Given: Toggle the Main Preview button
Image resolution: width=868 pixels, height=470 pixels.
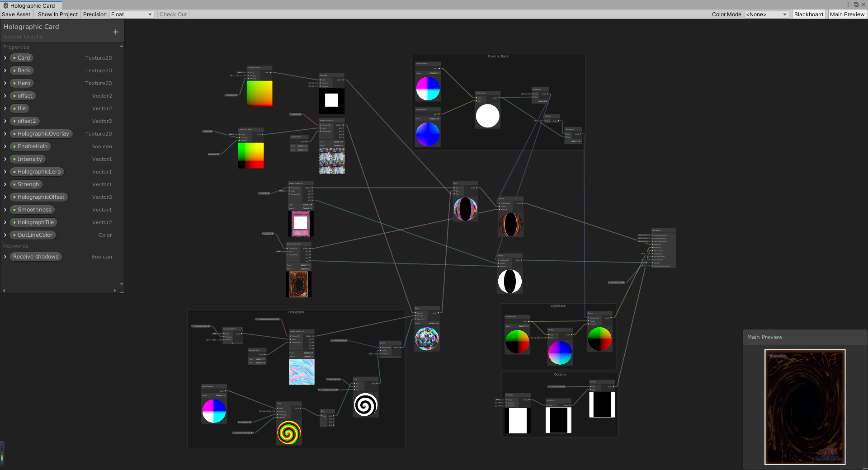Looking at the screenshot, I should tap(847, 14).
